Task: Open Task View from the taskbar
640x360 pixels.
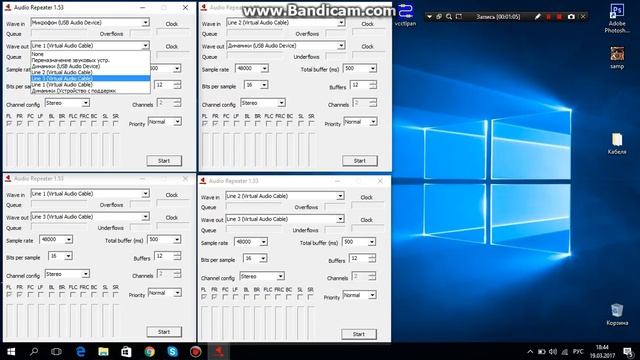Action: tap(56, 351)
